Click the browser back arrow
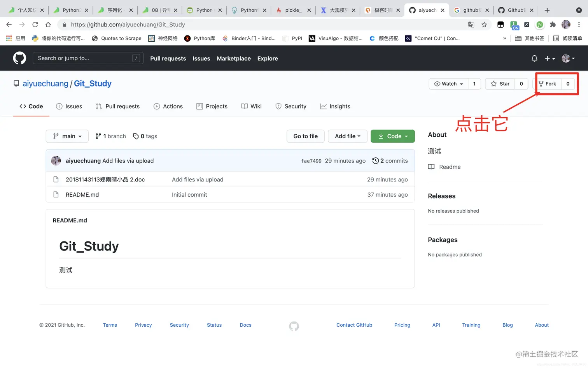 [9, 25]
